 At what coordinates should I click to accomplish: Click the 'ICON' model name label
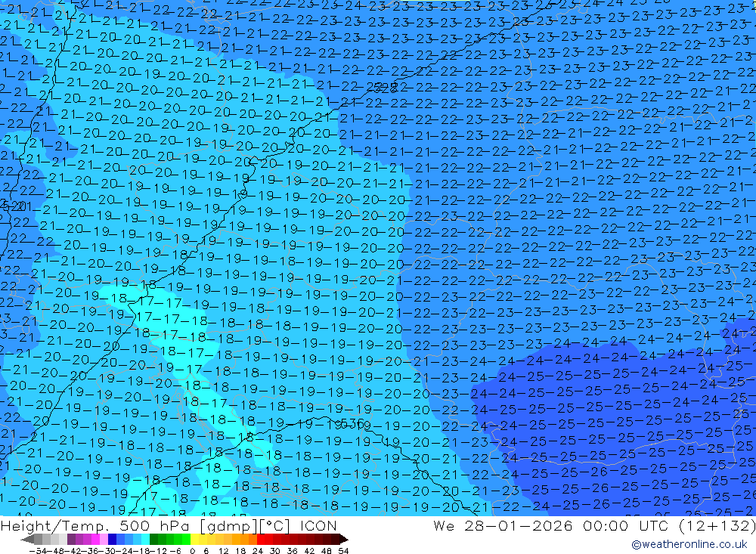click(318, 525)
